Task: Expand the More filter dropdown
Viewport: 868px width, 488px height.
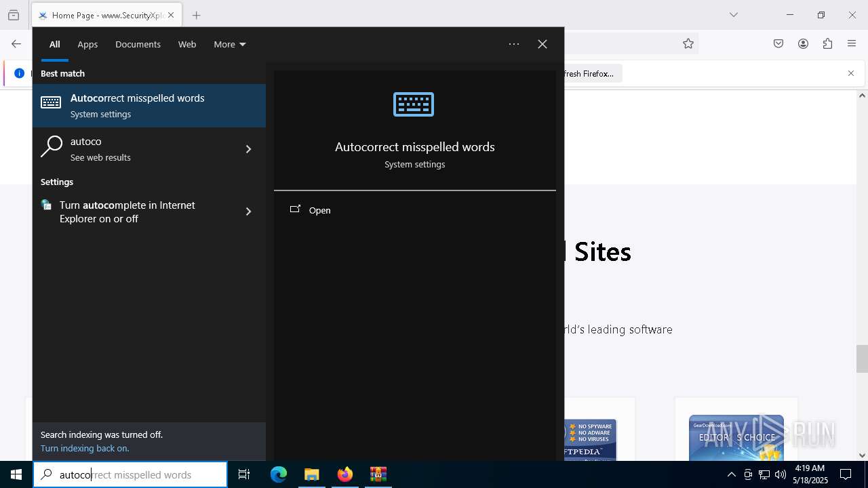Action: 230,44
